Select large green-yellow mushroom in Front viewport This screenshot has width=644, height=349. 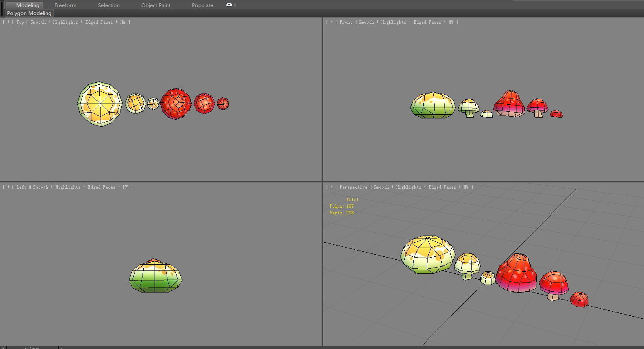[433, 105]
